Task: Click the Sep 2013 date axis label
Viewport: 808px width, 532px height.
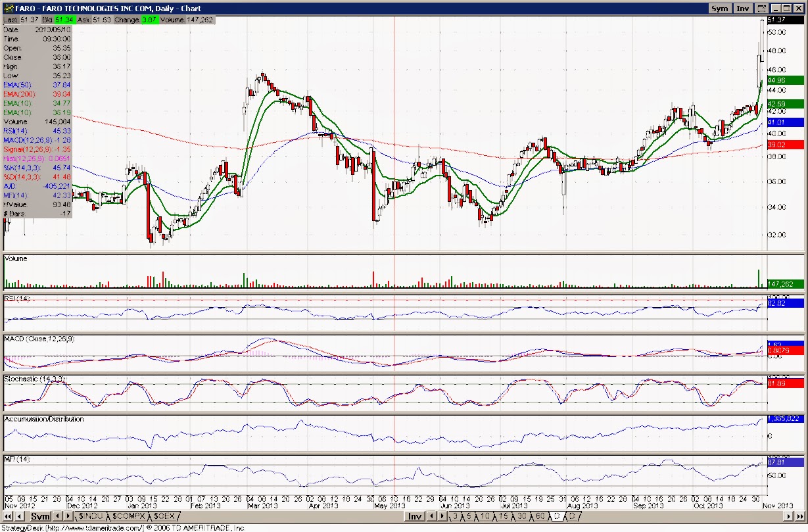Action: (648, 505)
